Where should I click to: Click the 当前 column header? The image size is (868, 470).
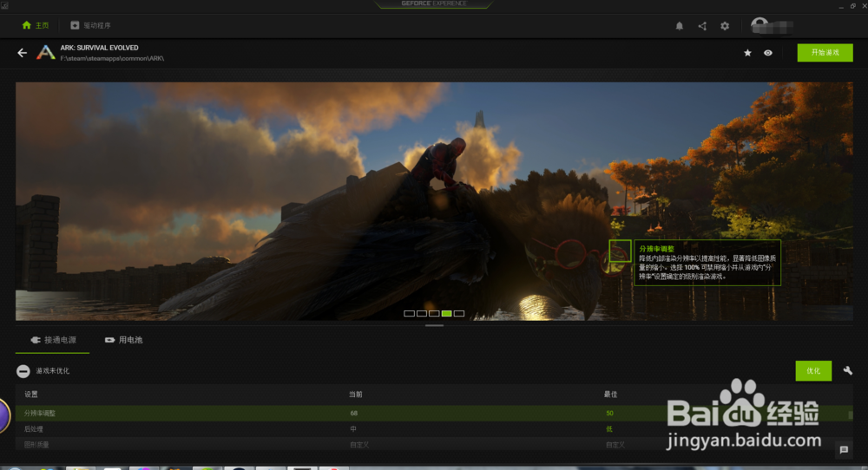[x=355, y=395]
